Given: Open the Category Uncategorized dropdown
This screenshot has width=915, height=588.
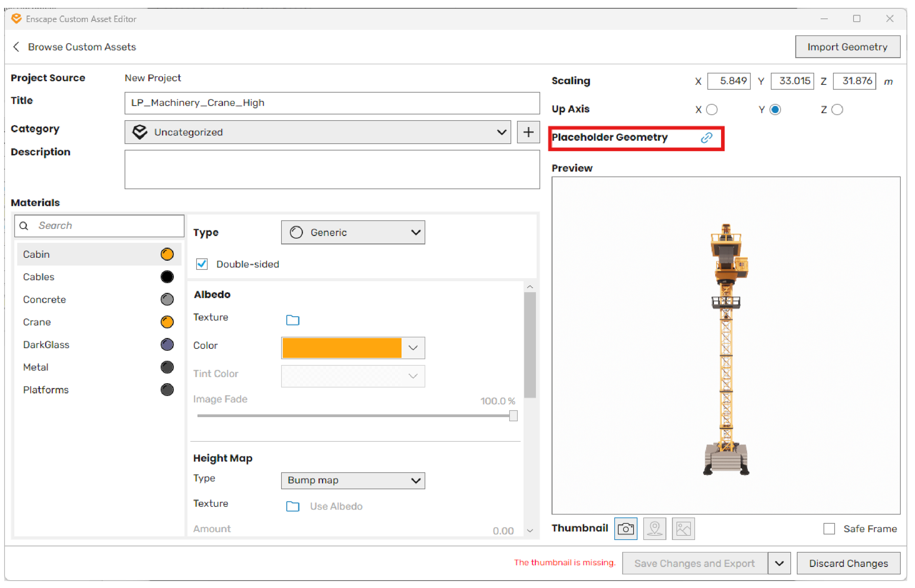Looking at the screenshot, I should [317, 132].
